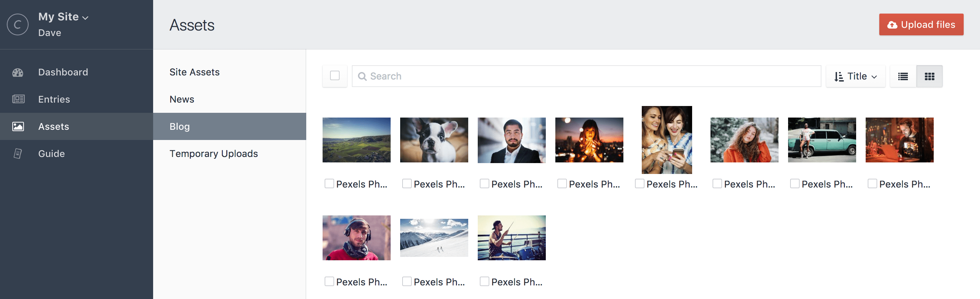
Task: Open the Title sort dropdown
Action: pos(855,76)
